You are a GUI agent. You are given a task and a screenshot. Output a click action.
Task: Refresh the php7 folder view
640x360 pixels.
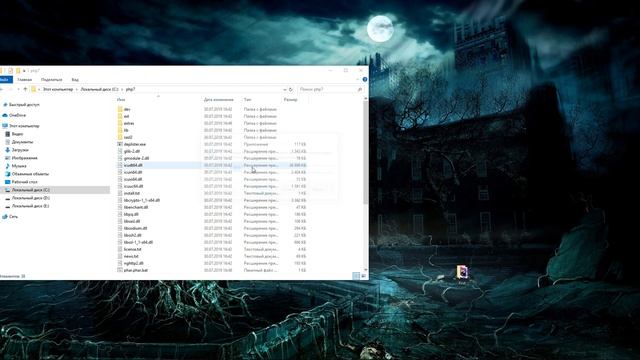291,89
